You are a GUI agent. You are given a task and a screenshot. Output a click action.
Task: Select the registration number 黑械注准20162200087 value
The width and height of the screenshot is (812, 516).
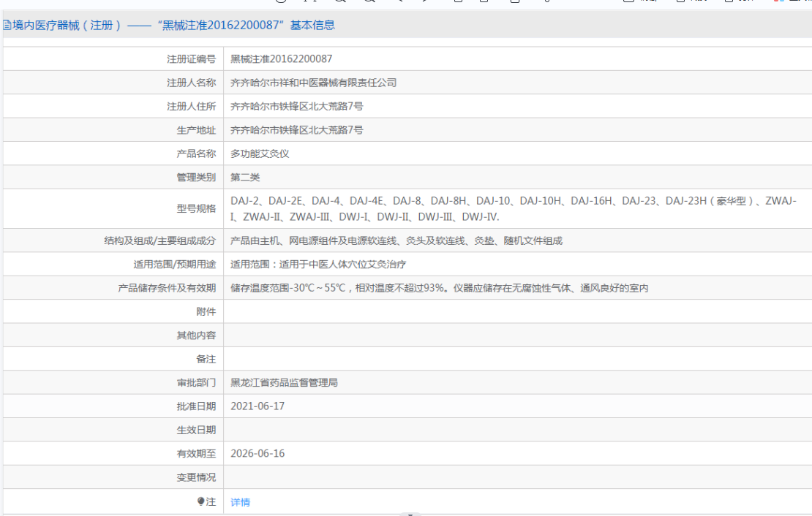282,59
